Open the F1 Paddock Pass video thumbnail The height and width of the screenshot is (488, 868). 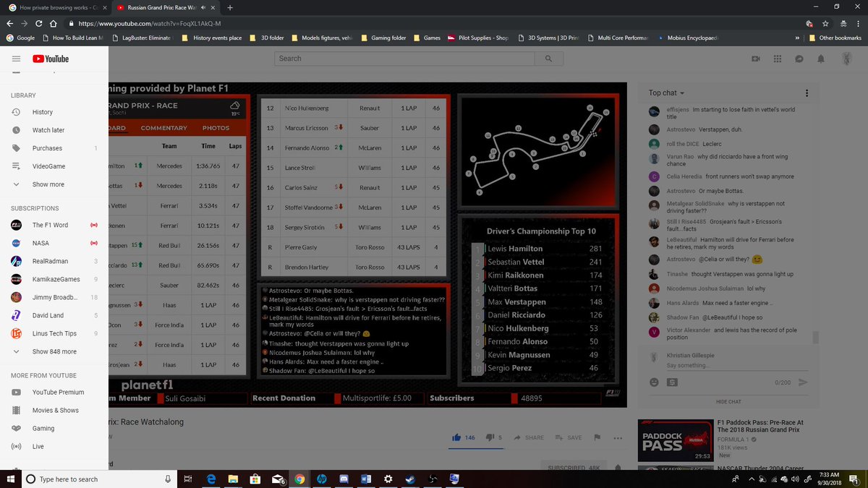tap(676, 440)
